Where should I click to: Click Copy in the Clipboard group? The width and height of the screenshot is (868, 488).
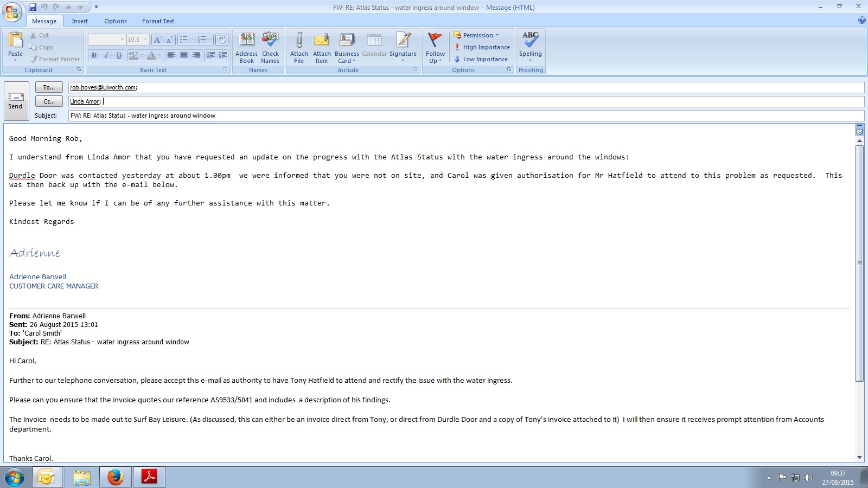coord(41,47)
